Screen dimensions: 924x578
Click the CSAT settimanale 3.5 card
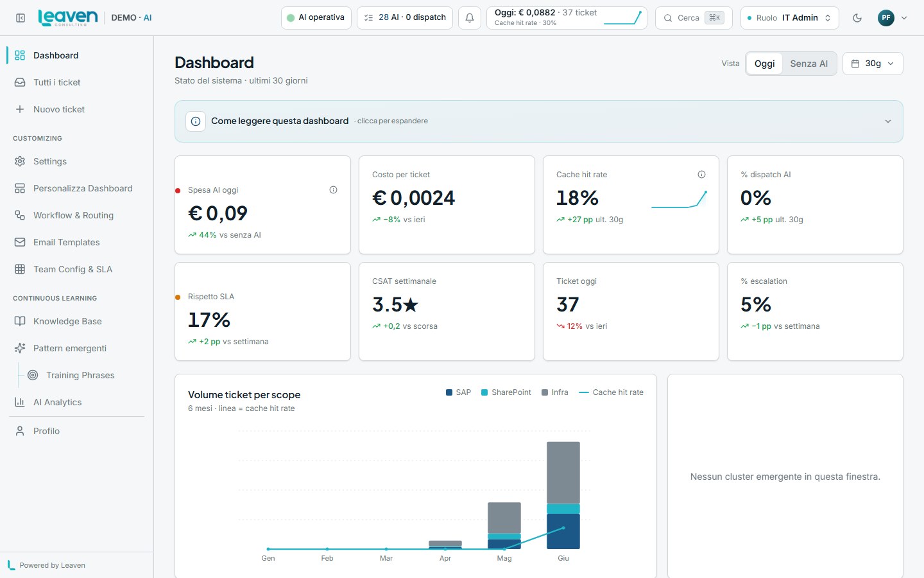point(447,311)
